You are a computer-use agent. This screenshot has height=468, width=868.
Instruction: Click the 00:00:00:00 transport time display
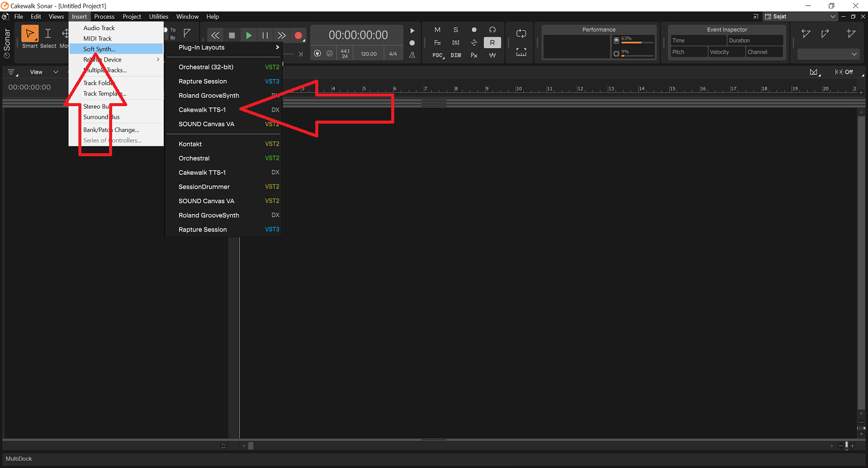[358, 36]
